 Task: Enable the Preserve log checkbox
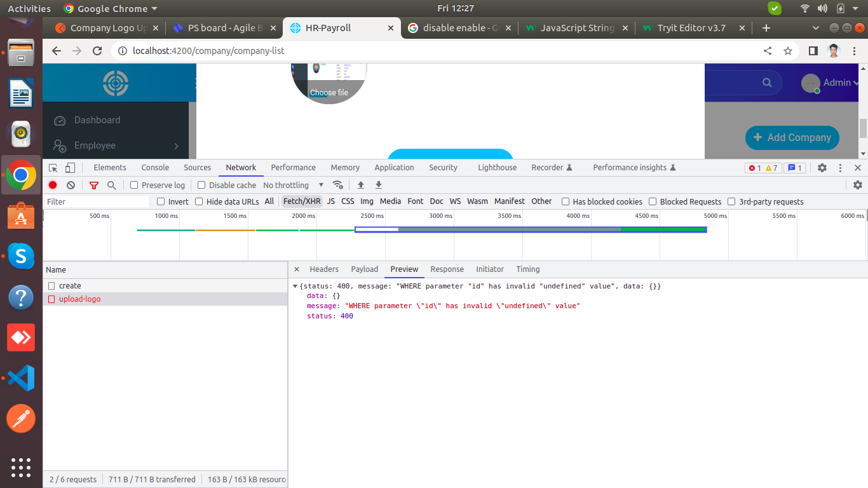point(134,185)
